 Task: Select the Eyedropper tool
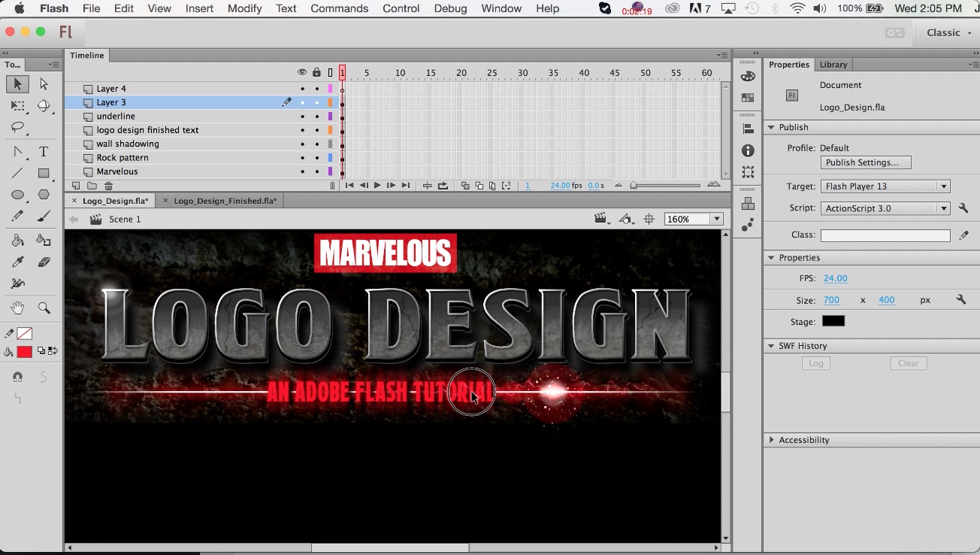coord(18,262)
